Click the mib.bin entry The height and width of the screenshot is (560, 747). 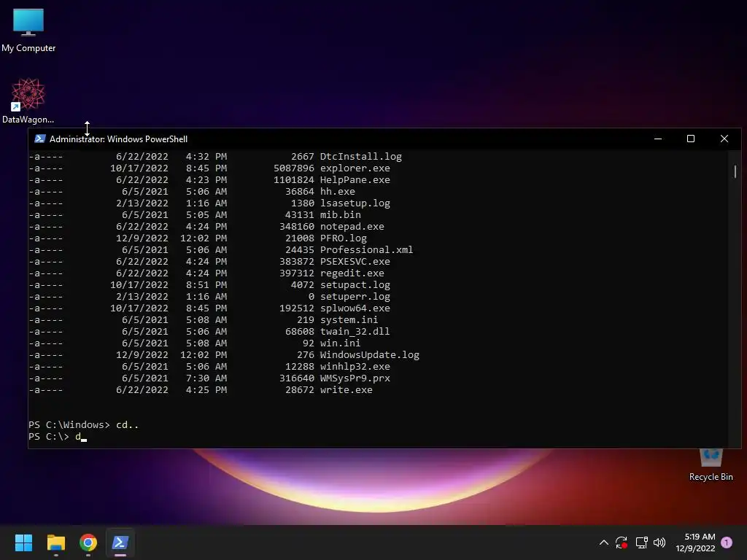(x=341, y=215)
